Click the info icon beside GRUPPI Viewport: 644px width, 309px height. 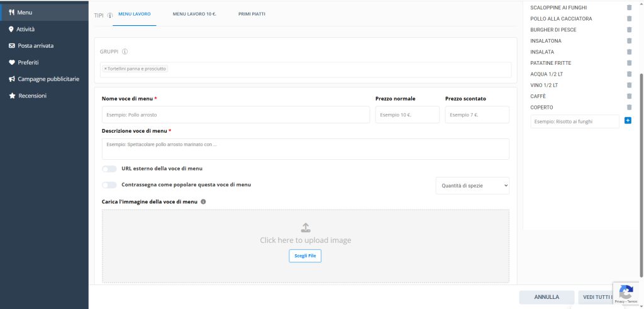tap(125, 52)
